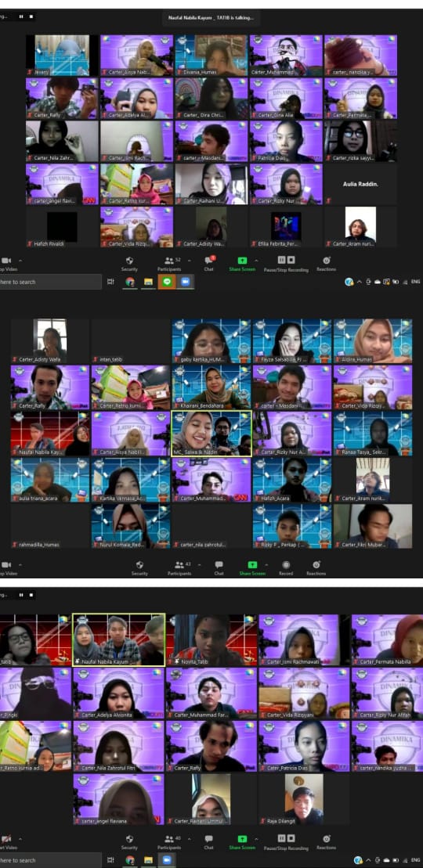Expand Share Screen arrow in 40-participant meeting
The height and width of the screenshot is (868, 423).
(x=257, y=839)
